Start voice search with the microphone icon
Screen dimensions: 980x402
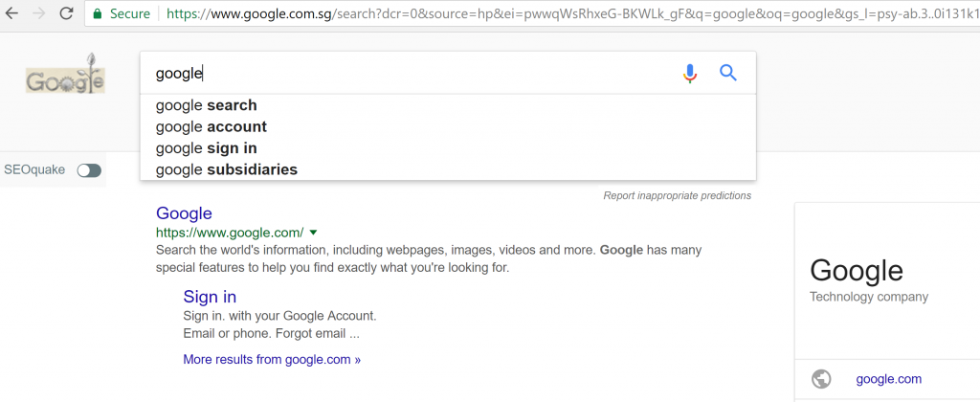pyautogui.click(x=689, y=74)
